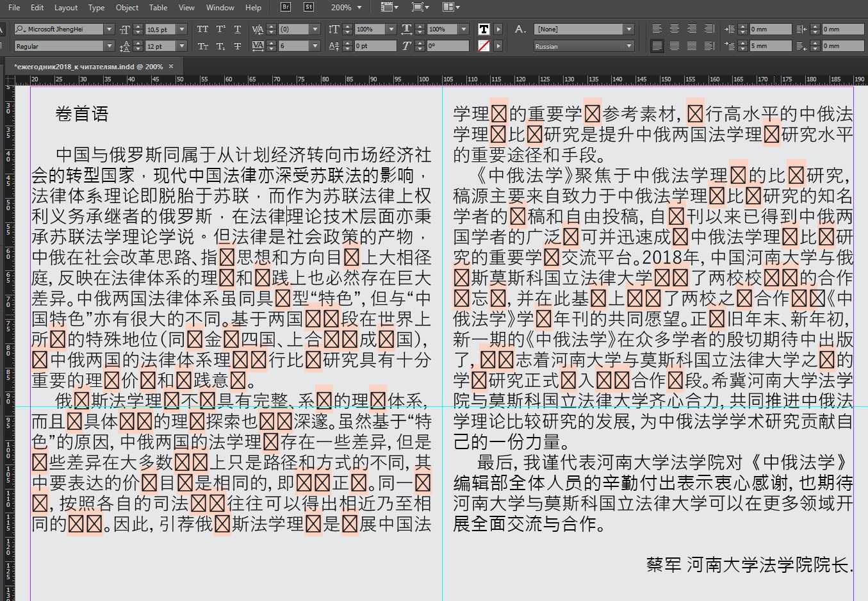Toggle Superscript formatting
The width and height of the screenshot is (868, 601).
point(220,29)
